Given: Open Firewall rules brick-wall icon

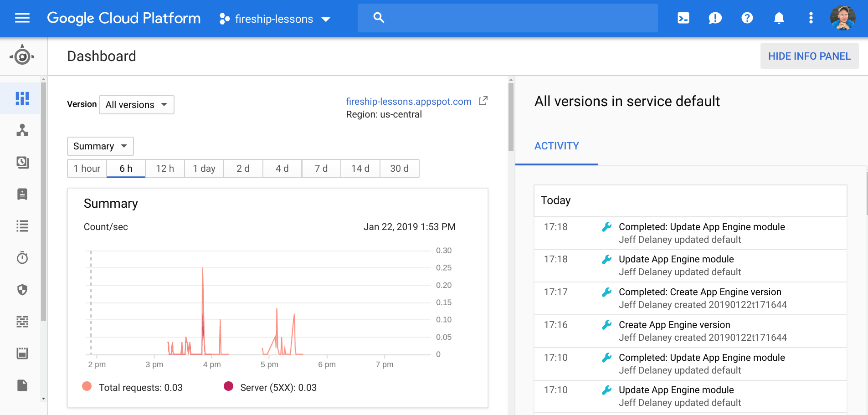Looking at the screenshot, I should point(22,321).
